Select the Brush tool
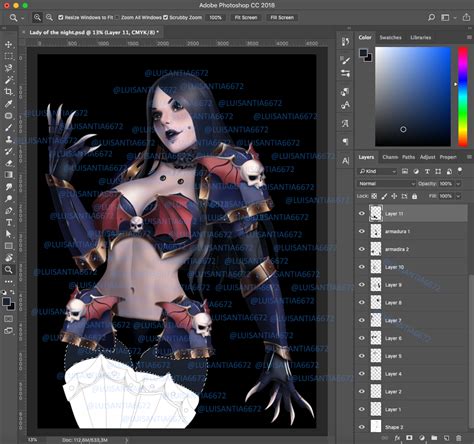 [9, 127]
